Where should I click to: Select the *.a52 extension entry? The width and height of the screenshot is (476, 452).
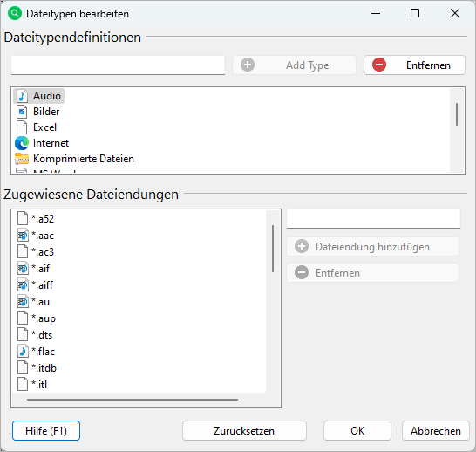coord(43,219)
